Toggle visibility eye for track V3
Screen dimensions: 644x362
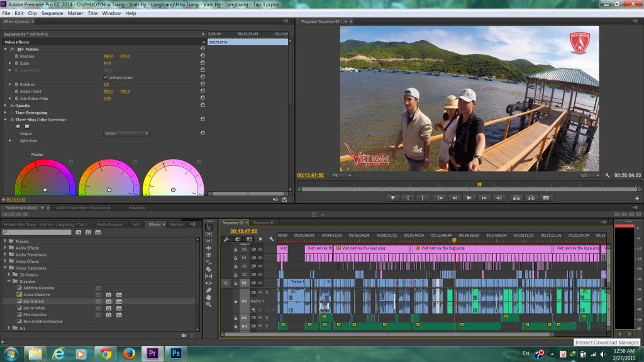coord(260,266)
